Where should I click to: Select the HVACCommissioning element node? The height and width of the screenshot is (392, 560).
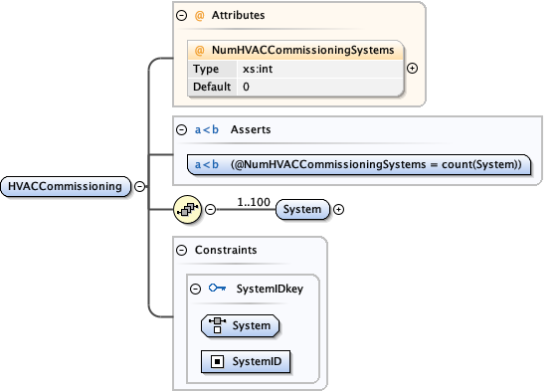(x=66, y=186)
